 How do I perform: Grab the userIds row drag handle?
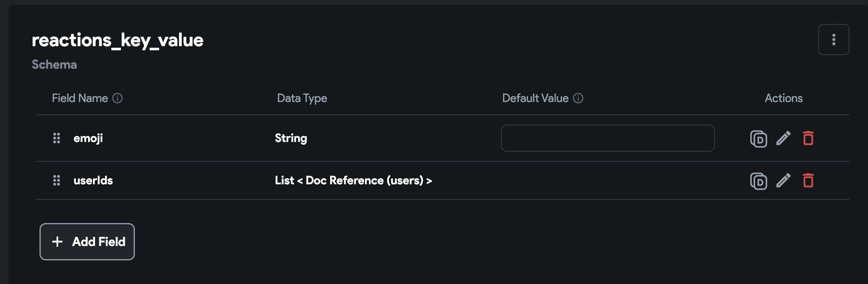coord(57,180)
